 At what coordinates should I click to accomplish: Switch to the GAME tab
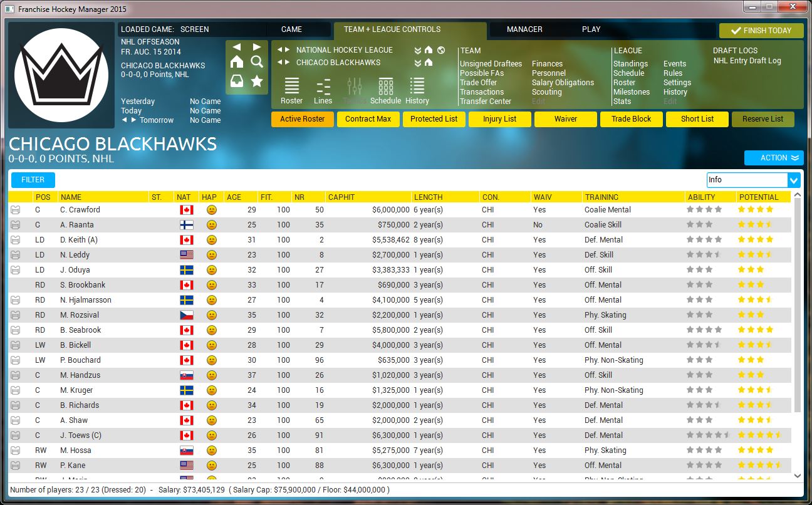click(x=291, y=29)
